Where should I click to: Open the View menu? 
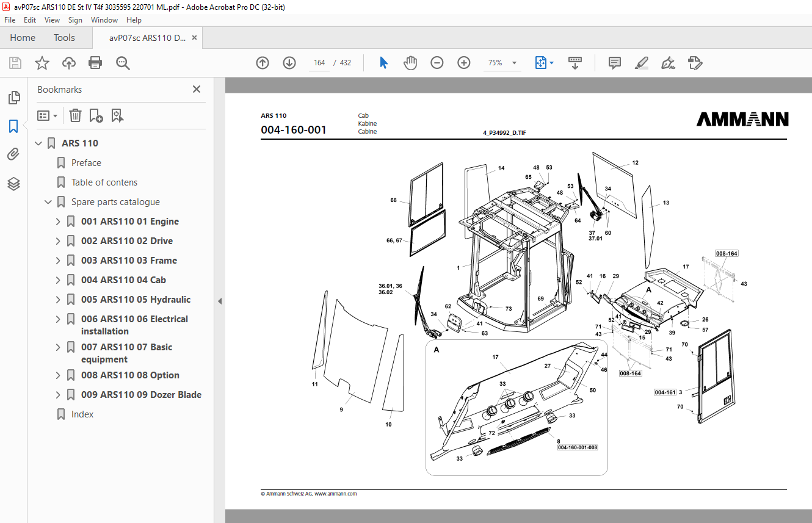(53, 20)
